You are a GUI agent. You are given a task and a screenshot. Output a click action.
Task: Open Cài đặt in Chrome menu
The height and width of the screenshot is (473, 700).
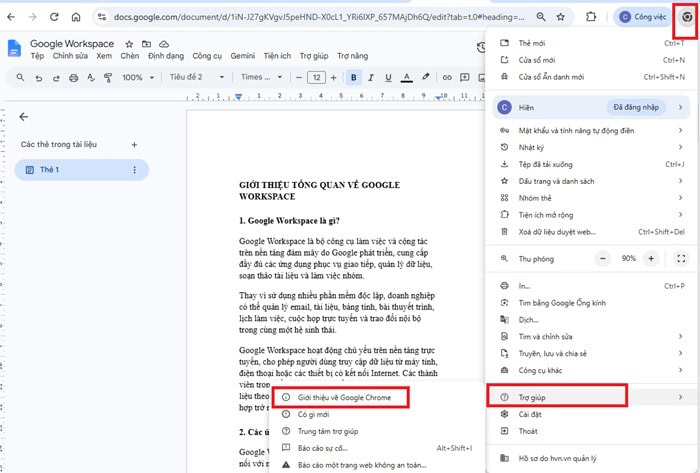tap(591, 414)
